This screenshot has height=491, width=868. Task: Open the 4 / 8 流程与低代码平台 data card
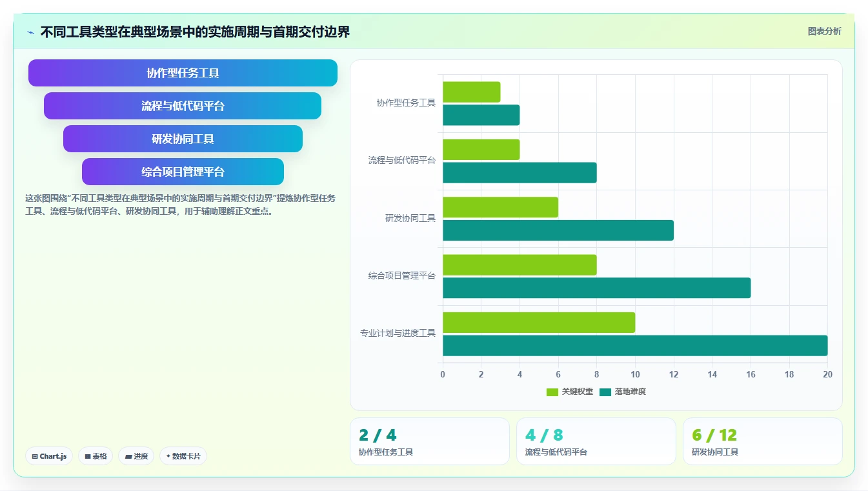[596, 441]
